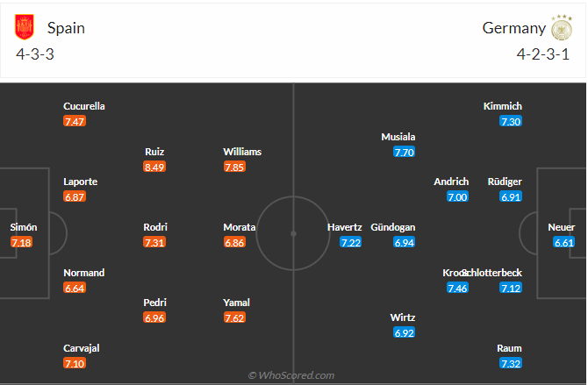Screen dimensions: 588x385
Task: Click player name Carvajal
Action: pos(82,348)
